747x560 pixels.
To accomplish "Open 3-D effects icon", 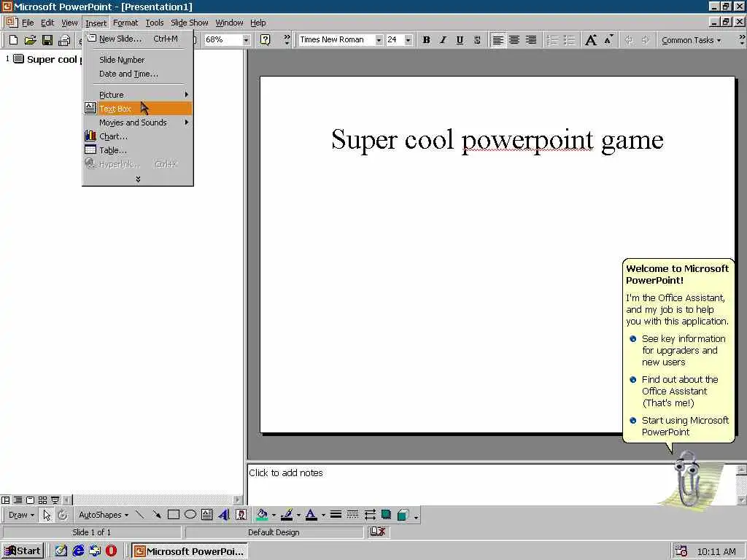I will pos(403,515).
